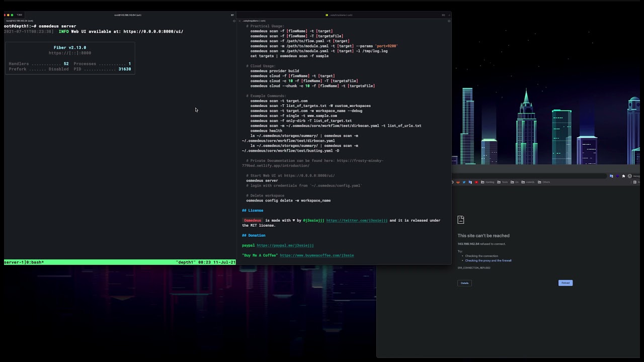Click the Handlers count 52
Screen dimensions: 644x362
66,64
